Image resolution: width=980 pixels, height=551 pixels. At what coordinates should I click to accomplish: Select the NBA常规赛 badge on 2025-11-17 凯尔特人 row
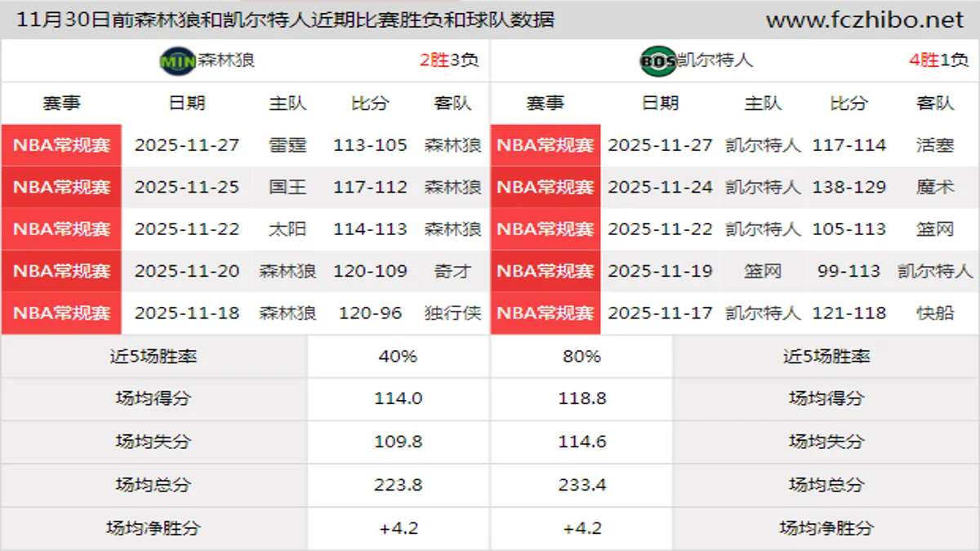(x=545, y=313)
